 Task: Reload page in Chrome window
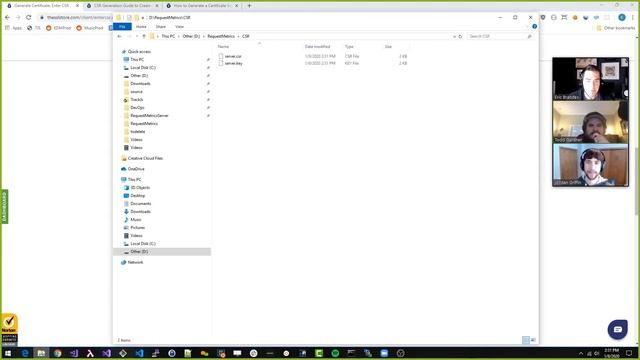[29, 18]
